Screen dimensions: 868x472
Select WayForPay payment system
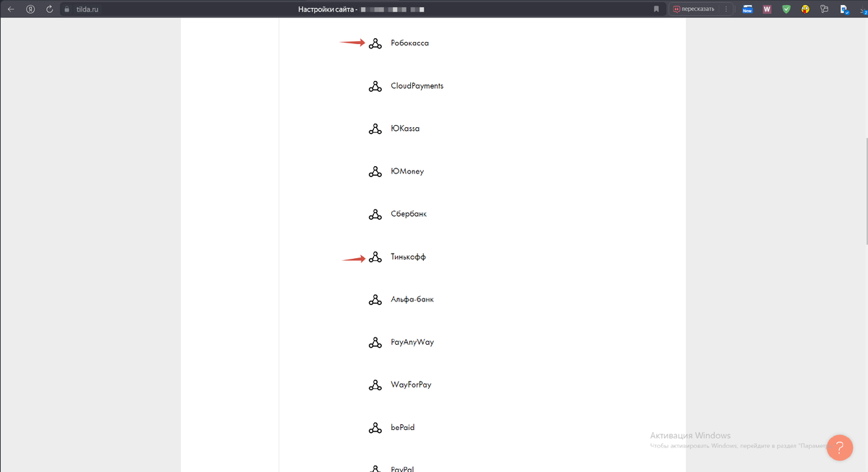(411, 385)
